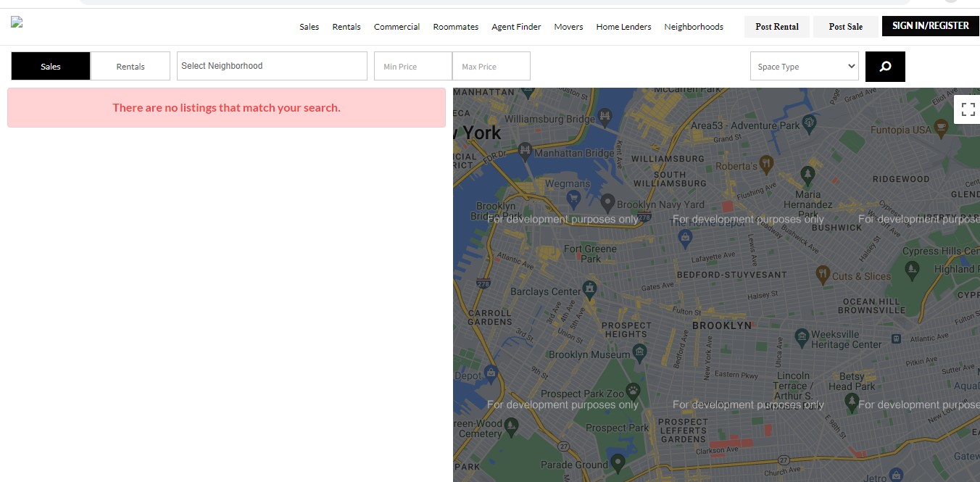This screenshot has height=482, width=980.
Task: Click the Max Price input
Action: pos(491,66)
